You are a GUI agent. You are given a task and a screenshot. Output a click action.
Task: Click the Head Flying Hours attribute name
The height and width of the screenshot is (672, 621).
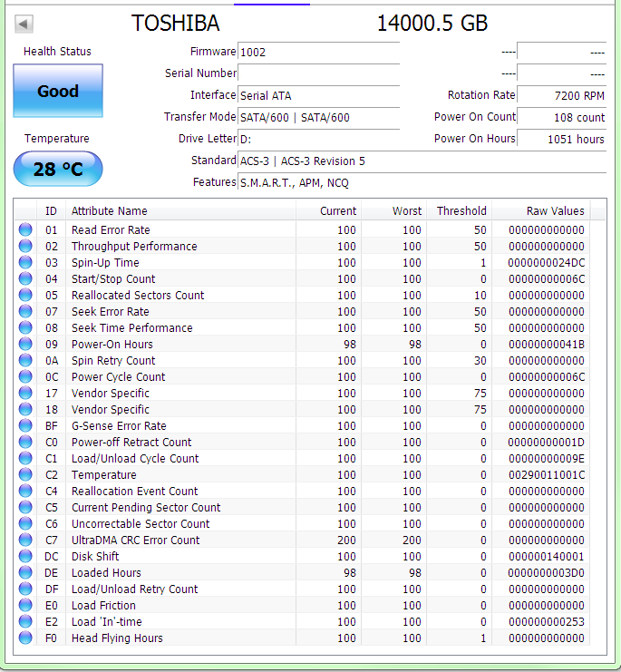[x=117, y=638]
